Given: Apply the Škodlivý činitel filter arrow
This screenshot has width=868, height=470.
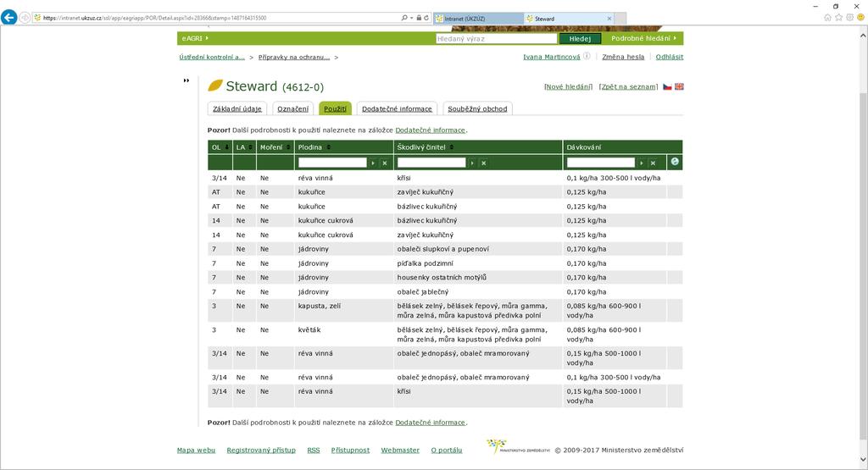Looking at the screenshot, I should (471, 163).
